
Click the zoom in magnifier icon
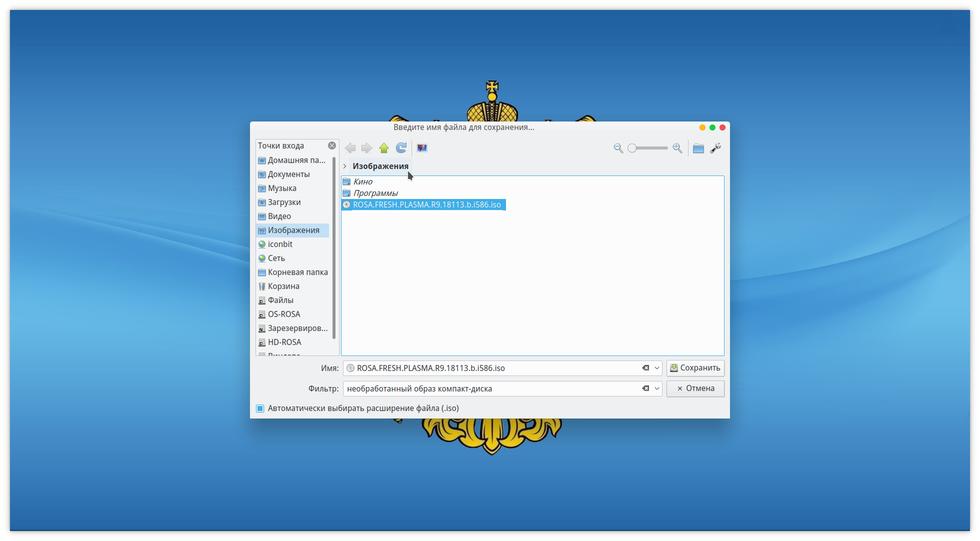(677, 148)
